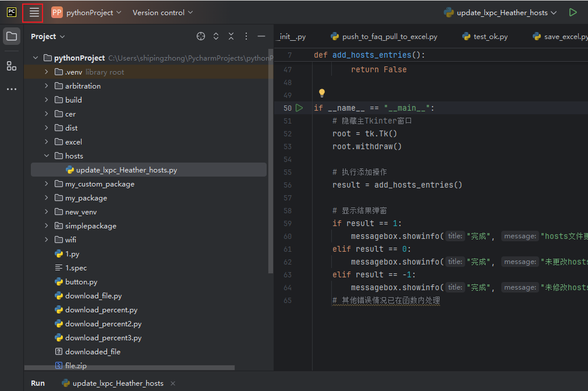Expand the wifi folder
Screen dimensions: 588x391
click(47, 239)
